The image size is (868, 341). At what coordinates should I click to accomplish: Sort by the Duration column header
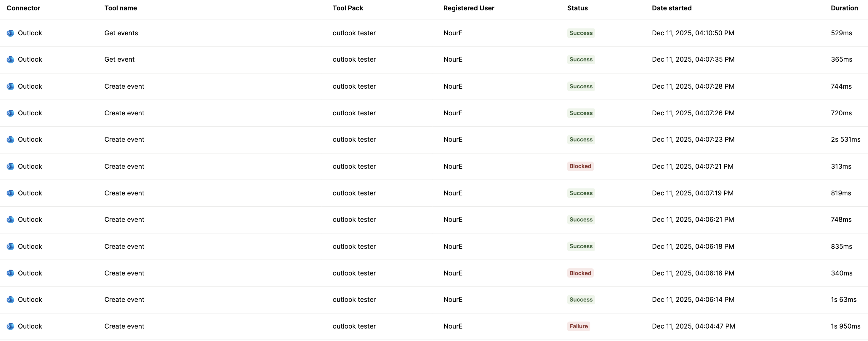(844, 8)
